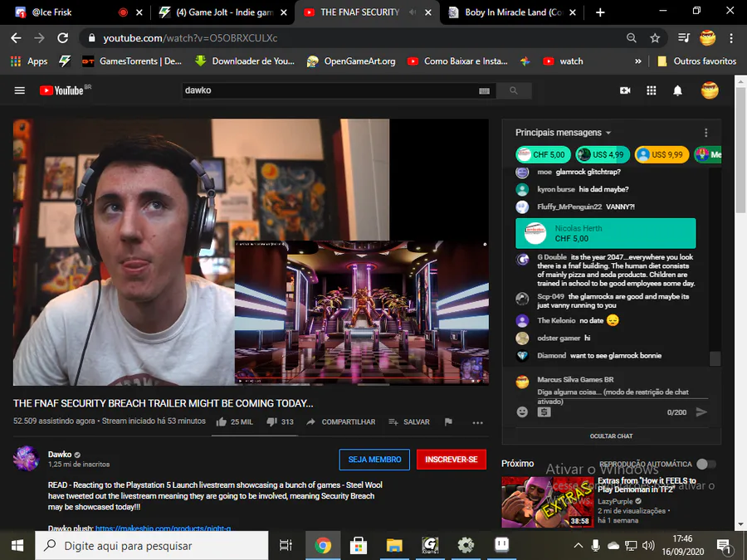This screenshot has height=560, width=747.
Task: Open the YouTube account avatar menu
Action: tap(710, 90)
